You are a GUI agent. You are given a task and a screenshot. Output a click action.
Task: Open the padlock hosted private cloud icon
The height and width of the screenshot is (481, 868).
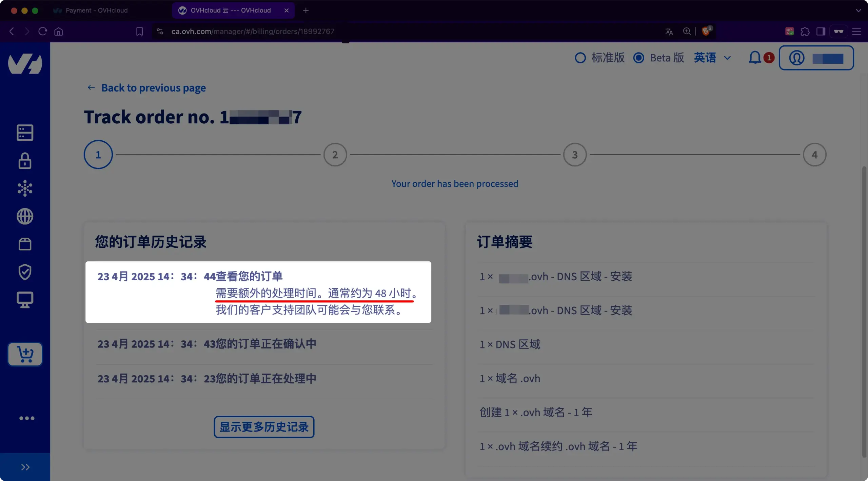tap(25, 161)
